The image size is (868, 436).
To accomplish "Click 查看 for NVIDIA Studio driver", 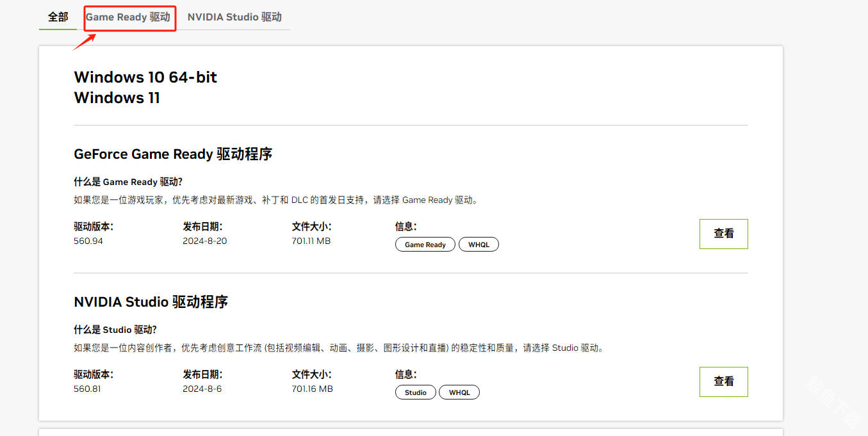I will click(723, 382).
